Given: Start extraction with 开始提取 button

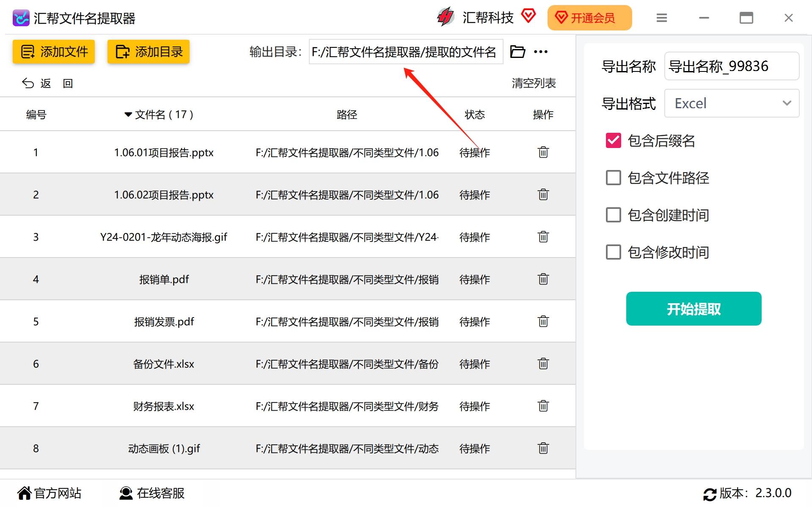Looking at the screenshot, I should (x=694, y=309).
